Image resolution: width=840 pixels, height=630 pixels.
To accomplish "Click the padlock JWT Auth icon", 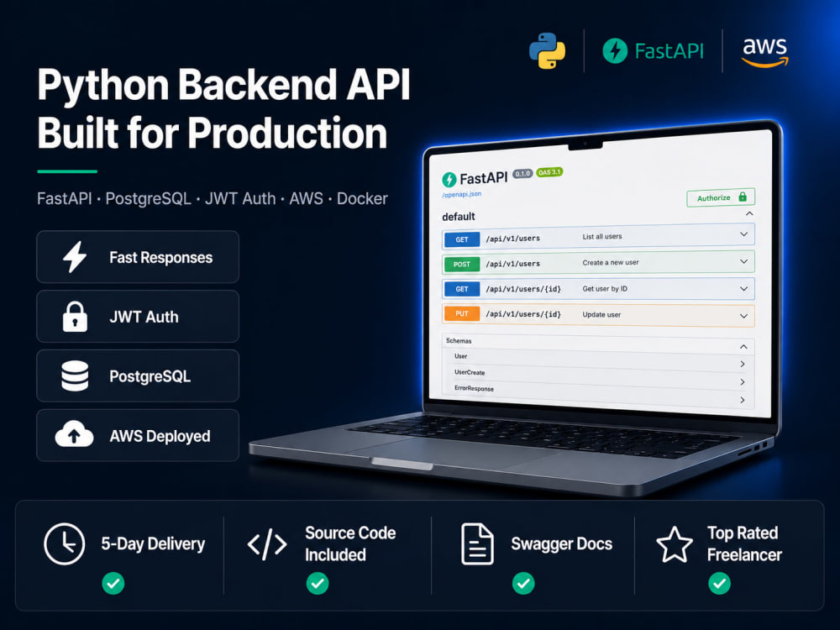I will tap(75, 316).
